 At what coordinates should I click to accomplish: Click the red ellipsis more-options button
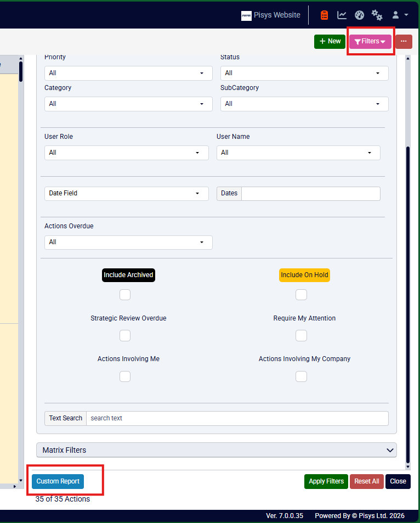(x=404, y=41)
